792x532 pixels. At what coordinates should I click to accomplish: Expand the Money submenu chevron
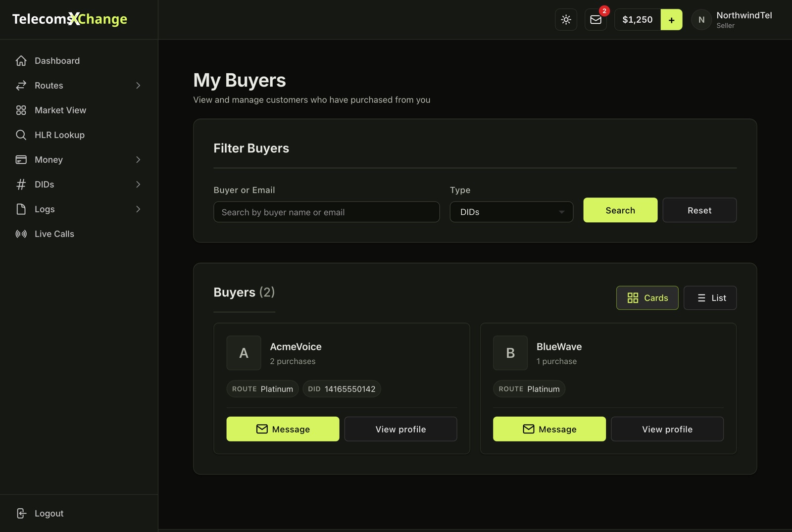click(x=138, y=160)
